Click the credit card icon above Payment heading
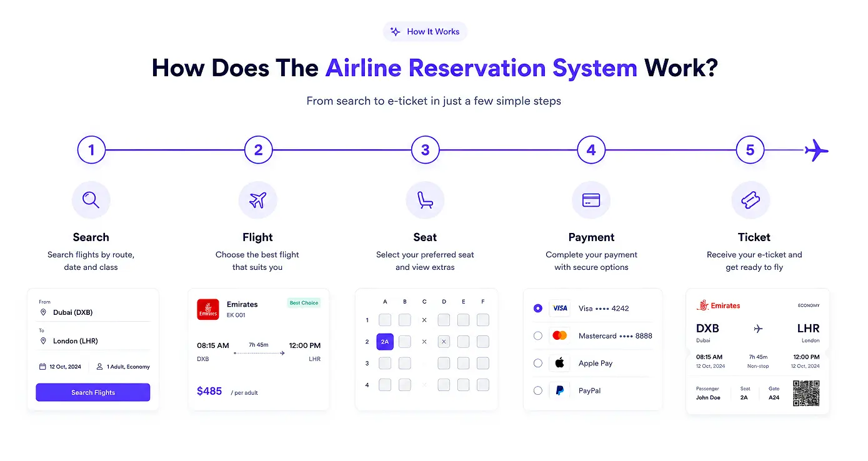Image resolution: width=868 pixels, height=461 pixels. [x=591, y=200]
